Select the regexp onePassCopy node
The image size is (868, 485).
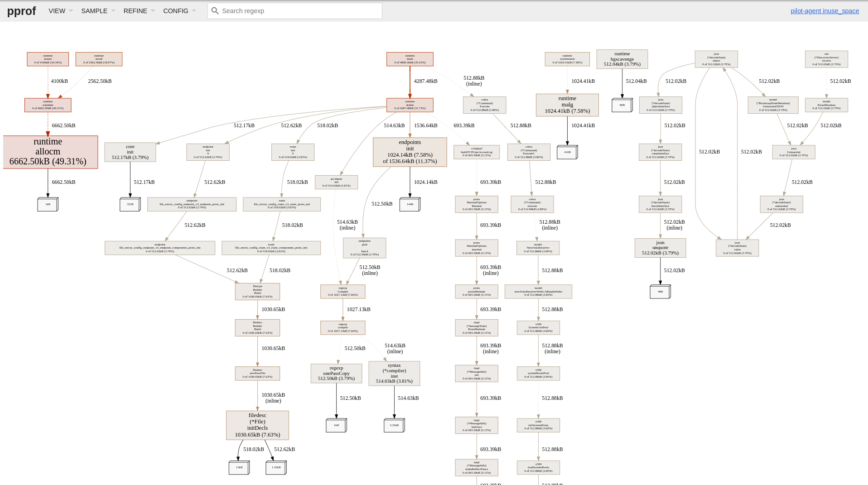click(x=336, y=373)
